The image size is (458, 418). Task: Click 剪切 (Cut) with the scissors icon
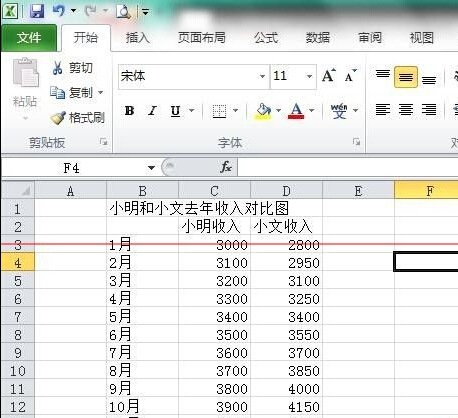point(72,68)
